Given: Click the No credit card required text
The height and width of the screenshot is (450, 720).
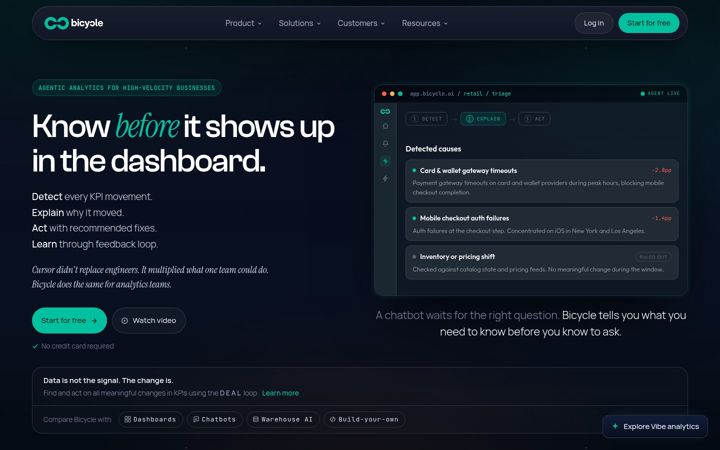Looking at the screenshot, I should point(78,346).
